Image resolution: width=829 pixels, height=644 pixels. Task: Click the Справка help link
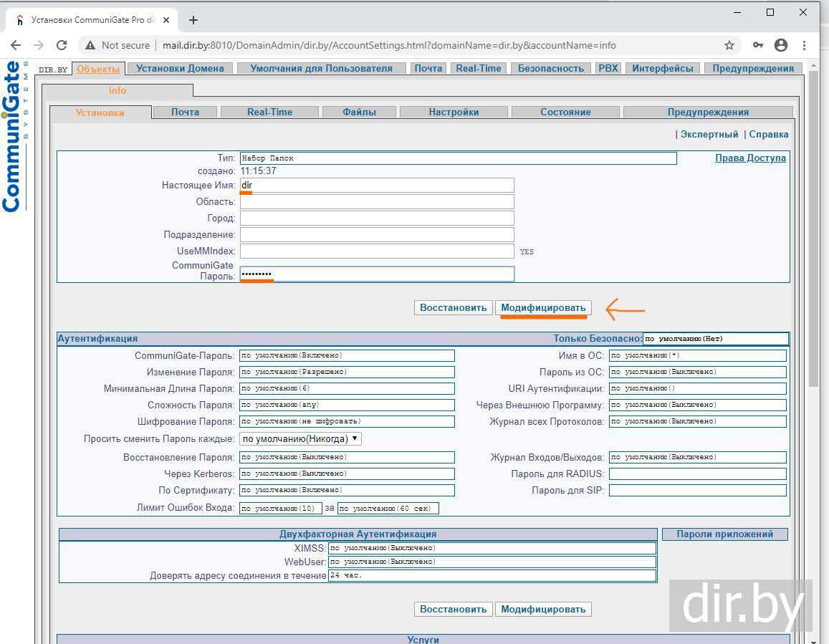coord(768,134)
